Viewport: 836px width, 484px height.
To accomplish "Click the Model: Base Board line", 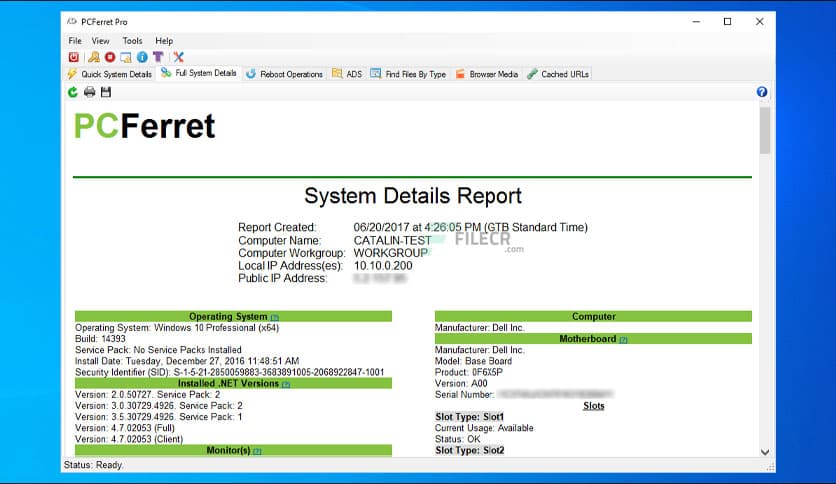I will point(473,361).
